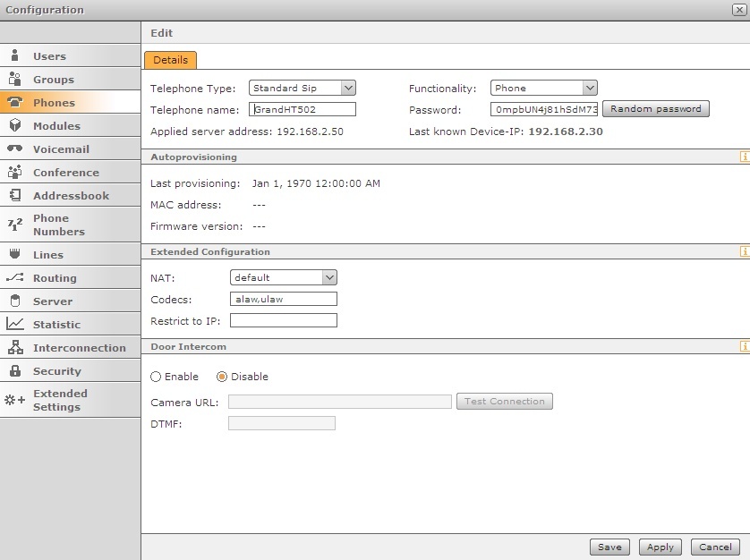Click the Addressbook book icon
Image resolution: width=750 pixels, height=560 pixels.
coord(15,195)
